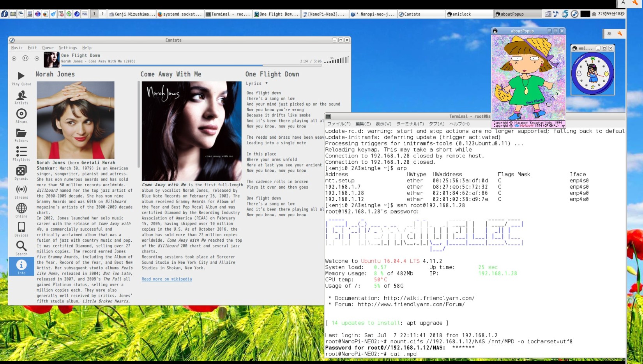Screen dimensions: 643x364
Task: Go to Folders in the sidebar
Action: 21,135
